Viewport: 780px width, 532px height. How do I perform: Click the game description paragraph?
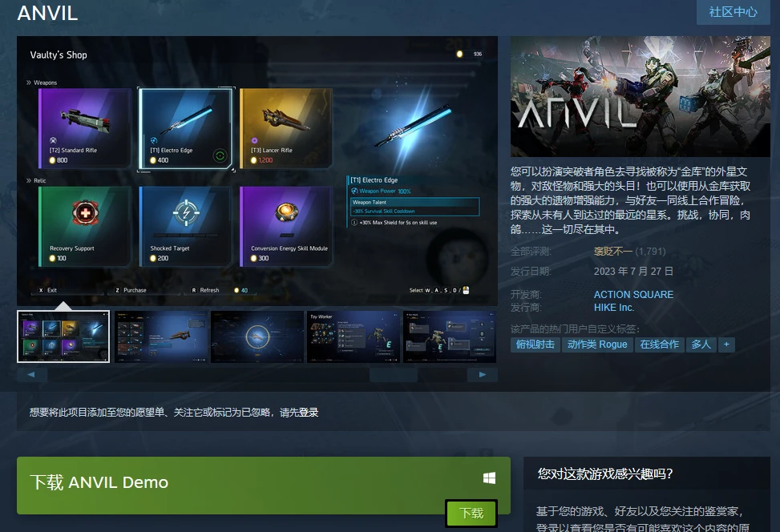[630, 200]
